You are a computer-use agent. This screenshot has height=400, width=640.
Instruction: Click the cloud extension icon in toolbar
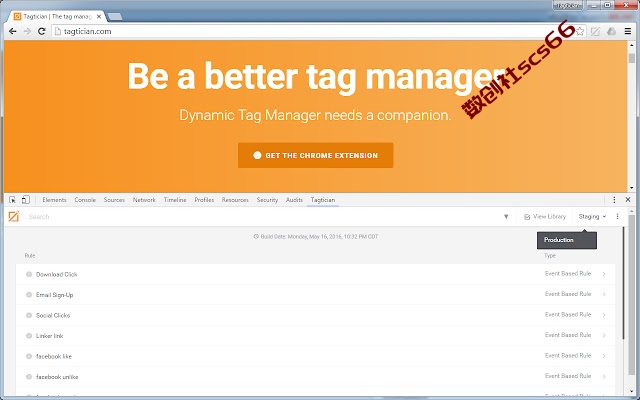point(611,31)
